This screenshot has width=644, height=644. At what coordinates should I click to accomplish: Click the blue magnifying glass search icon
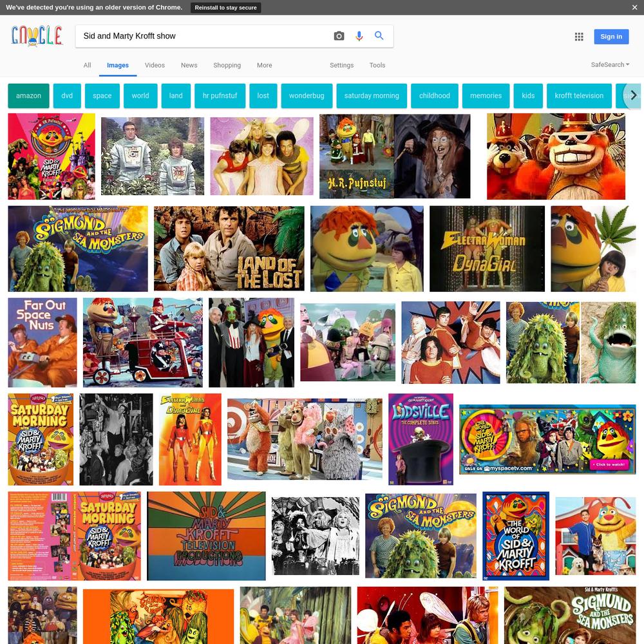click(x=379, y=35)
